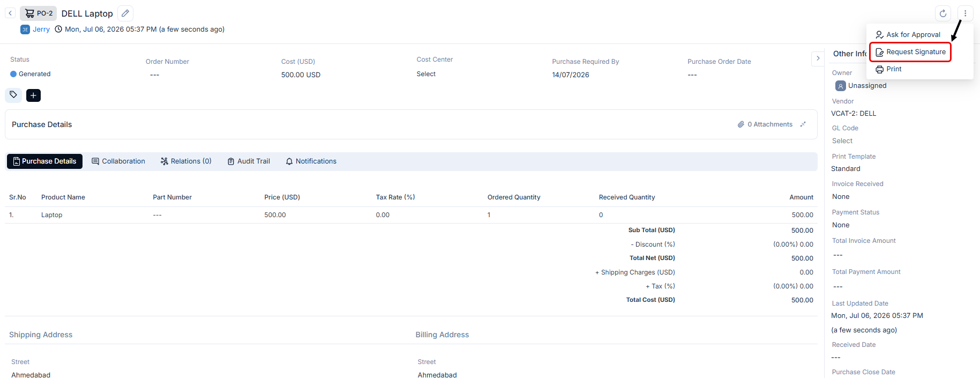Viewport: 980px width, 378px height.
Task: Click the Sub Total (USD) label
Action: (652, 230)
